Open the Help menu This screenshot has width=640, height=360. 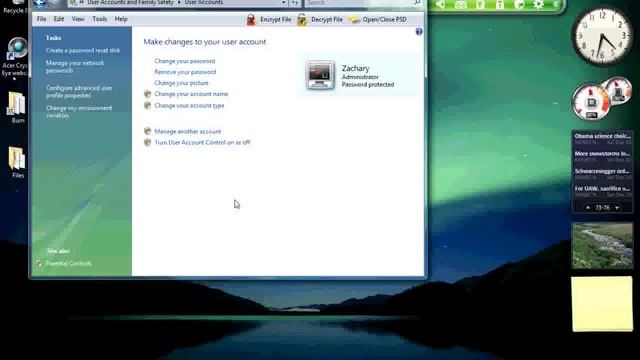point(121,19)
